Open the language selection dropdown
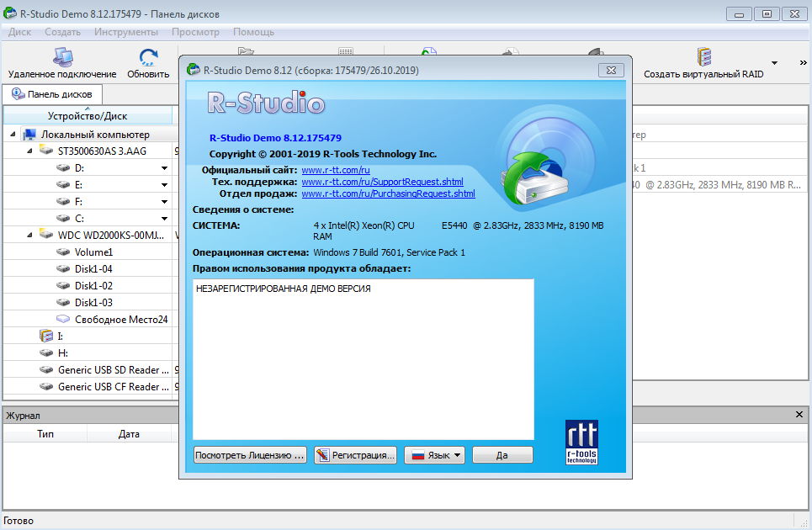The width and height of the screenshot is (812, 530). (434, 455)
